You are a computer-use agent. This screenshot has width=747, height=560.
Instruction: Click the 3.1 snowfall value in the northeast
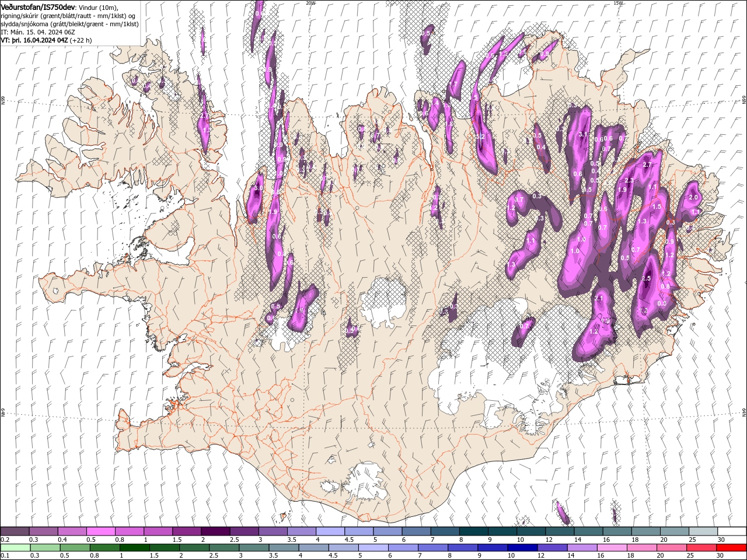pos(582,134)
